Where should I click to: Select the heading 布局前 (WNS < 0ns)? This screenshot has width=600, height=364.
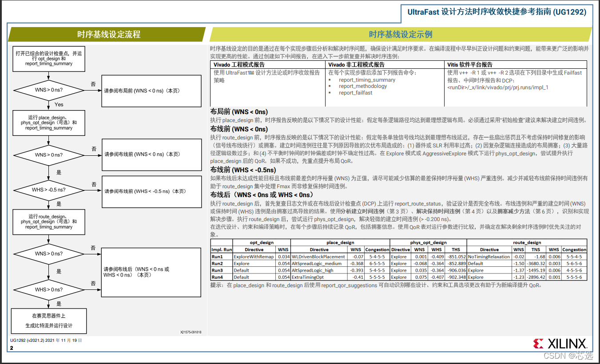(239, 112)
